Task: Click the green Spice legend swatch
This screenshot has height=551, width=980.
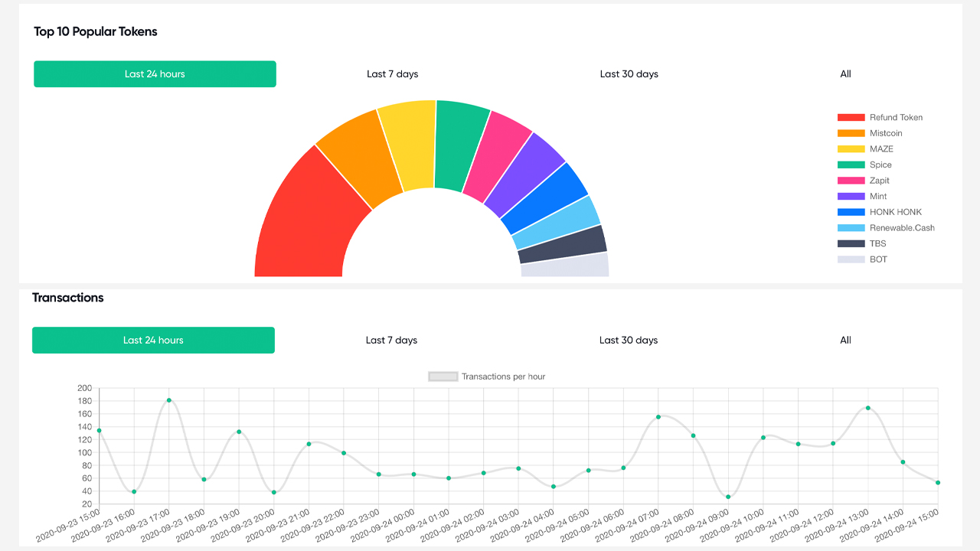Action: 851,165
